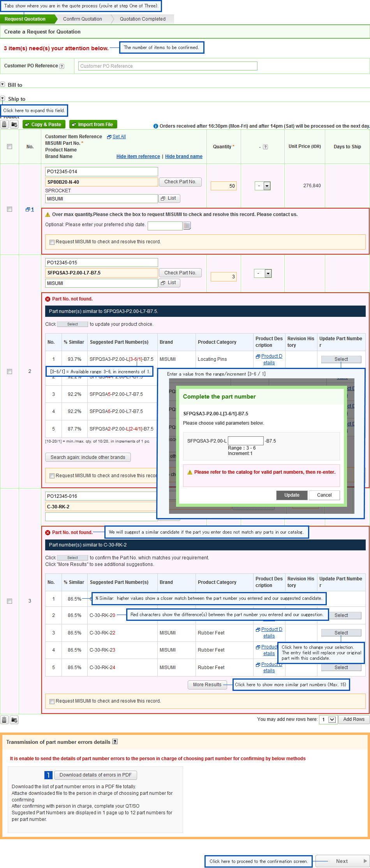Click the preferred ship date input field
370x868 pixels.
[165, 226]
